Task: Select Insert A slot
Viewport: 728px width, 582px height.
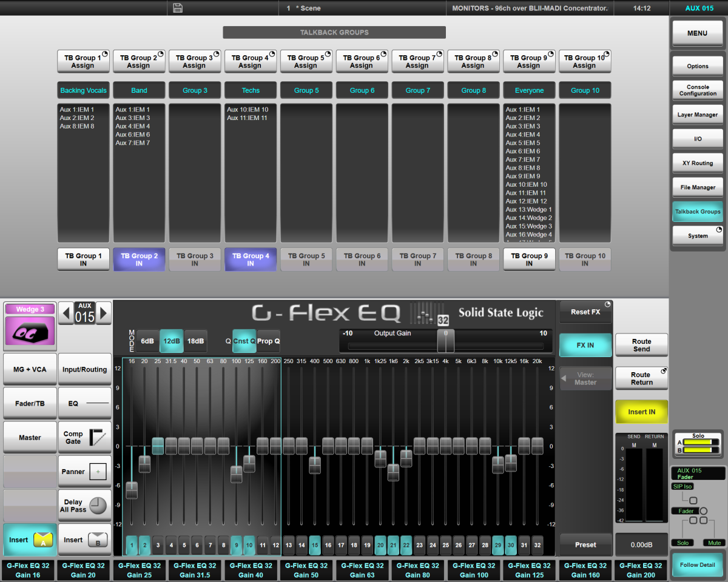Action: [x=30, y=540]
